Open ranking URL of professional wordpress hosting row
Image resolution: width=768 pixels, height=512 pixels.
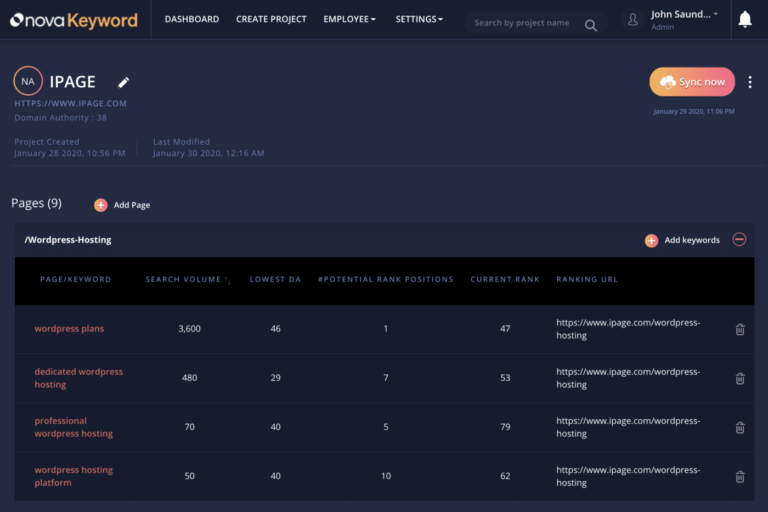628,427
